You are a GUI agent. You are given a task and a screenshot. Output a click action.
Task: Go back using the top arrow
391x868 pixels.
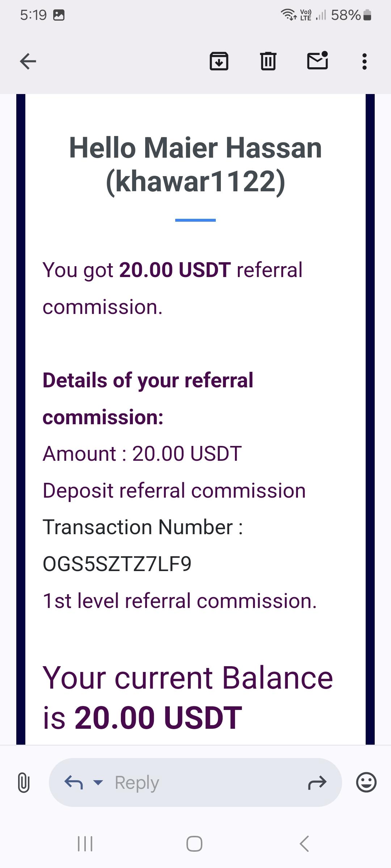coord(28,61)
